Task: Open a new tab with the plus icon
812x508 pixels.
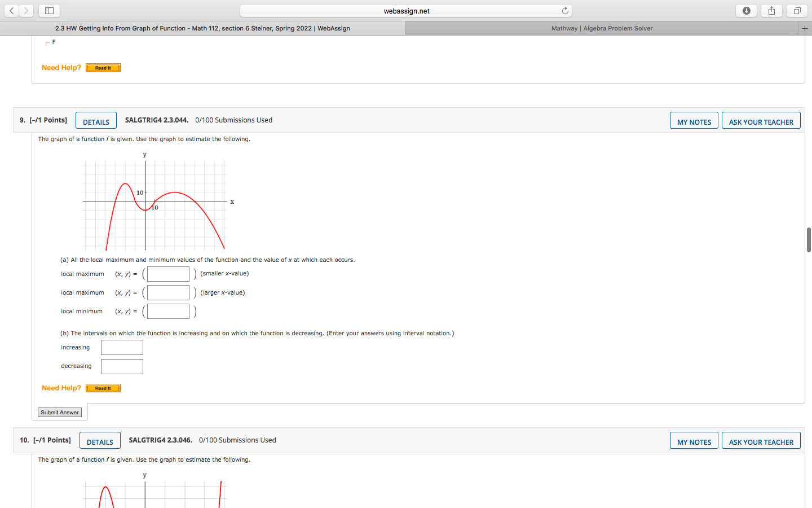Action: coord(805,28)
